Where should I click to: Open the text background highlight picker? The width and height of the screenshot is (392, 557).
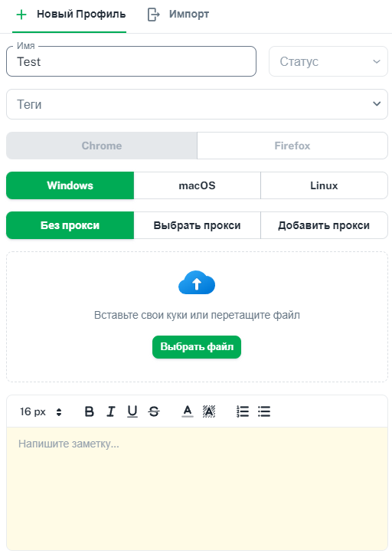(209, 411)
